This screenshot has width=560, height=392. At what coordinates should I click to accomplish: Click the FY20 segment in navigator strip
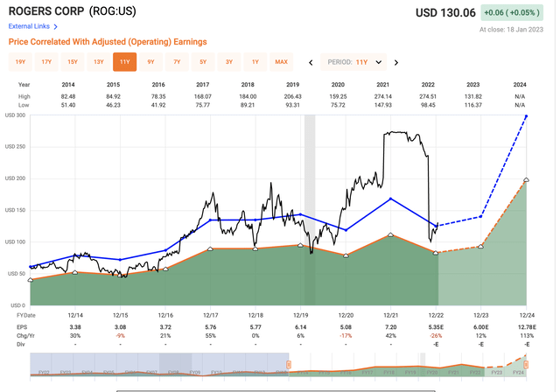[x=431, y=373]
